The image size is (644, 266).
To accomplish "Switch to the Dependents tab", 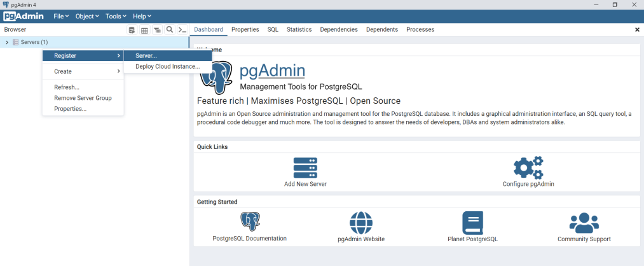I will tap(382, 30).
